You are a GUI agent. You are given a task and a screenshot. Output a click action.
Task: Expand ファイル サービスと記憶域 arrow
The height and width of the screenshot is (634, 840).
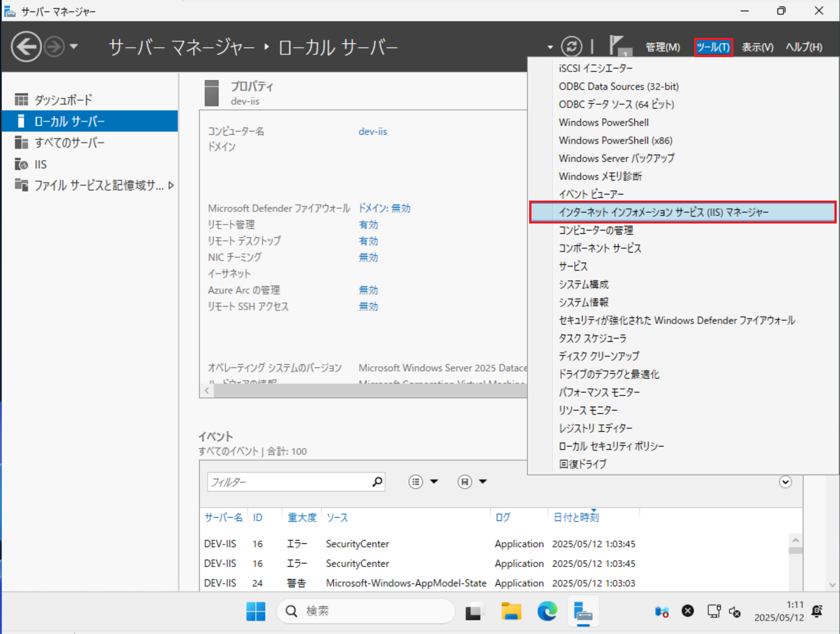[x=171, y=185]
